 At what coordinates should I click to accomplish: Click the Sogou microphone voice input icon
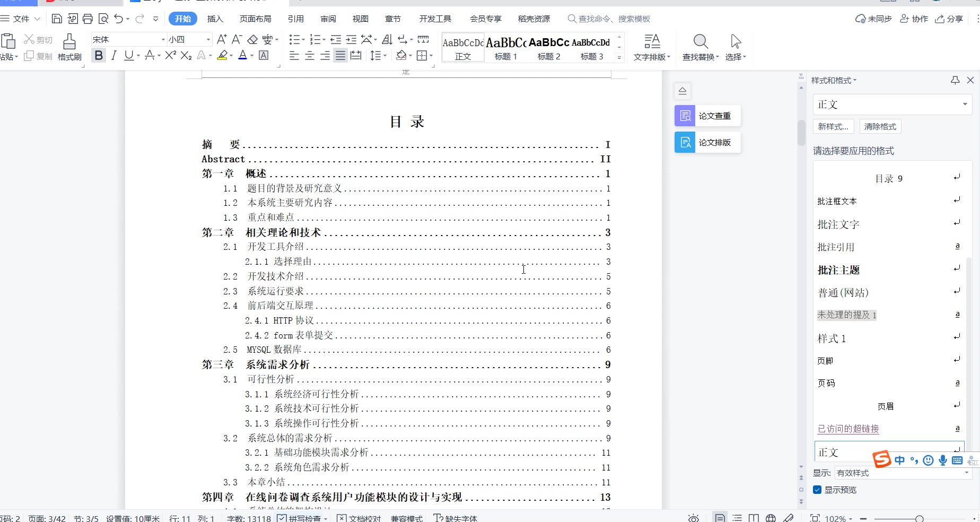(x=943, y=460)
